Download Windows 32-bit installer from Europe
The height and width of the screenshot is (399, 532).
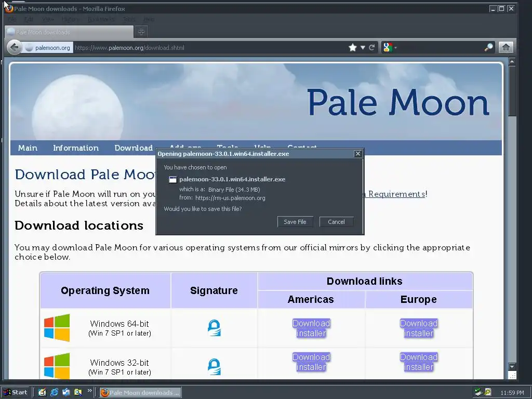418,362
